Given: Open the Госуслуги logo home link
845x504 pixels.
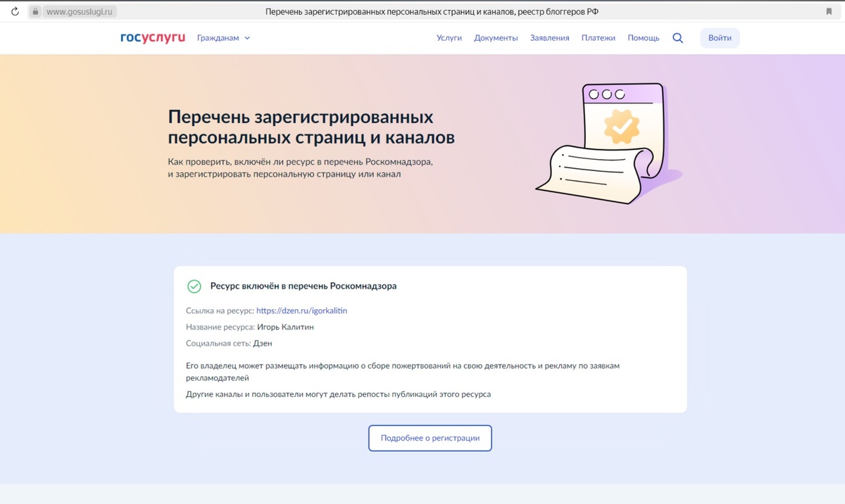Looking at the screenshot, I should 153,38.
